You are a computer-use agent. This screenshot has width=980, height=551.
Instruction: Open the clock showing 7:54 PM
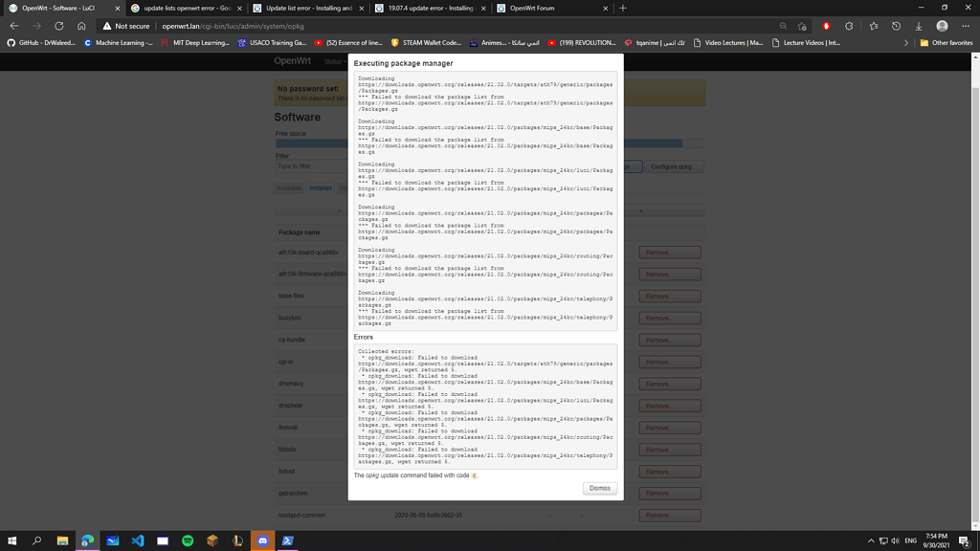[936, 540]
